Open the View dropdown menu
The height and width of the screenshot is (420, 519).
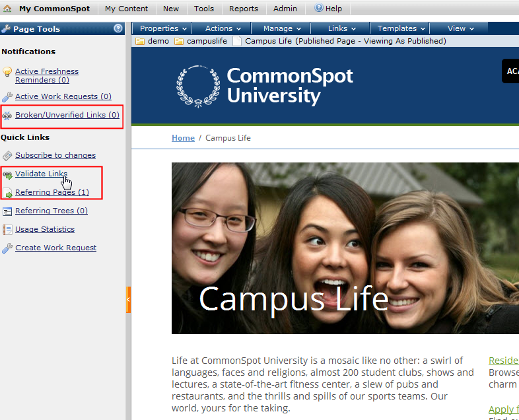pos(459,29)
